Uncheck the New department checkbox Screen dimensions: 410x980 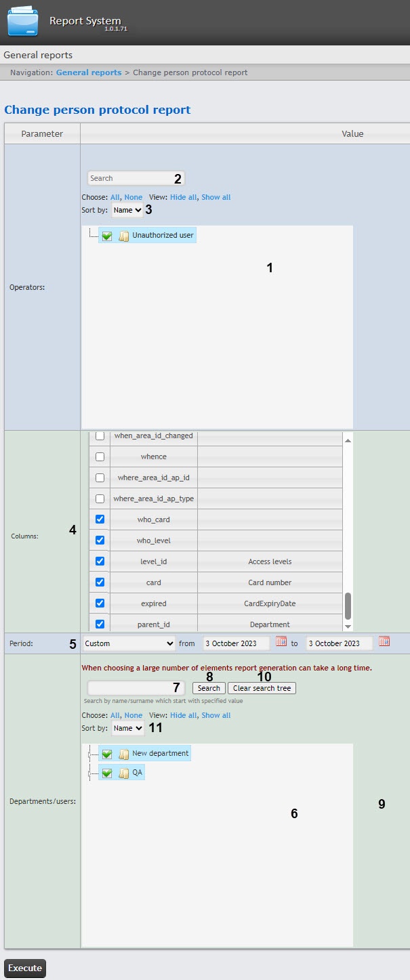(x=107, y=753)
